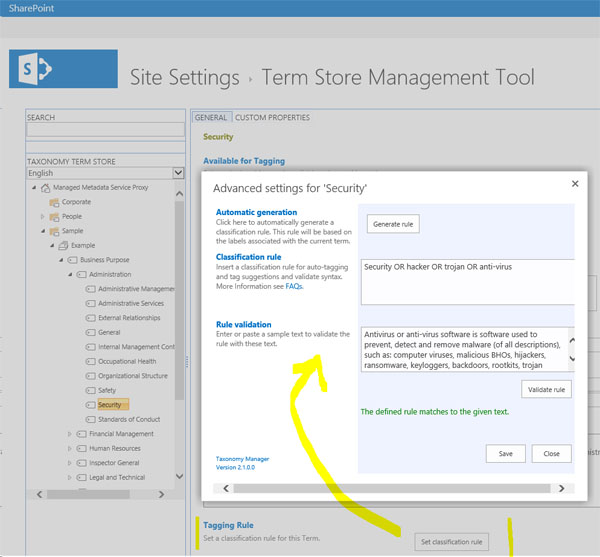
Task: Expand the Financial Management node
Action: click(70, 434)
